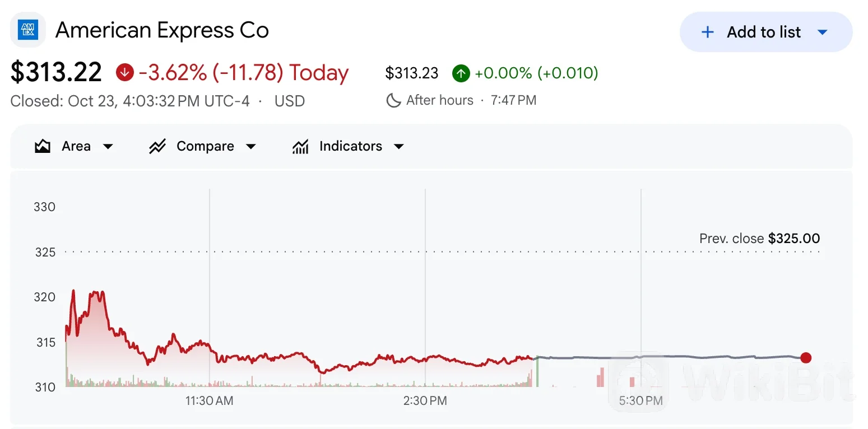Expand the Compare dropdown arrow

[251, 147]
